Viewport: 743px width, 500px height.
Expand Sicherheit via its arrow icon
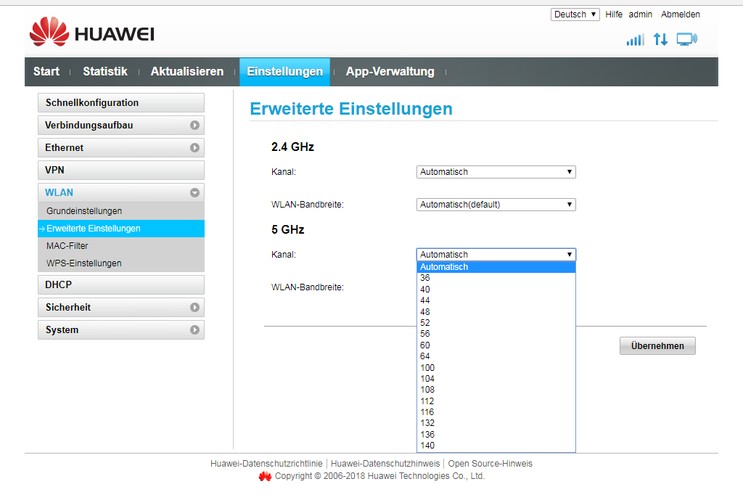(194, 308)
